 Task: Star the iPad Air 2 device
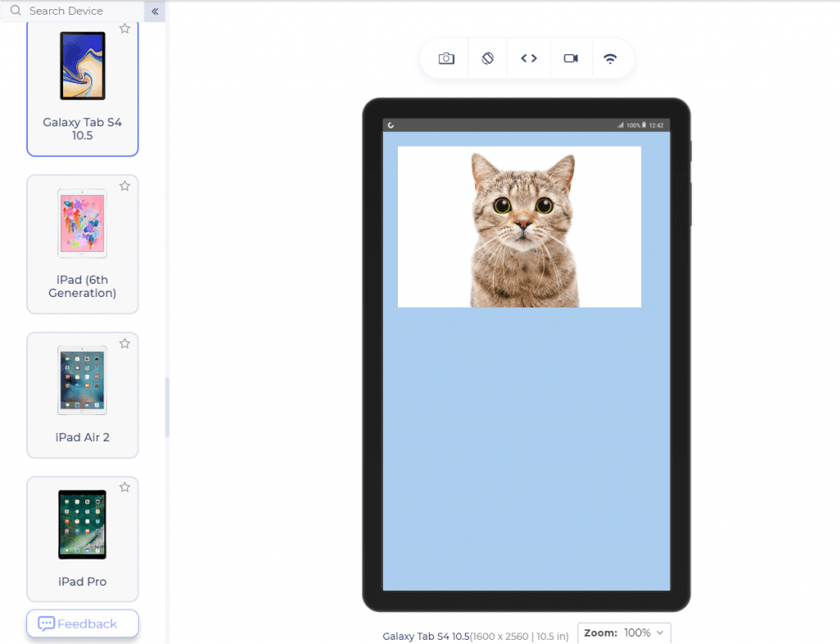point(125,344)
